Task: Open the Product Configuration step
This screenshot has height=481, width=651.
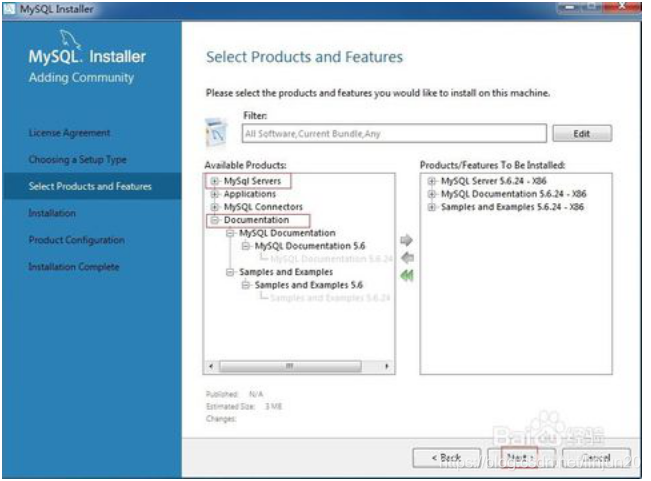Action: [x=76, y=240]
